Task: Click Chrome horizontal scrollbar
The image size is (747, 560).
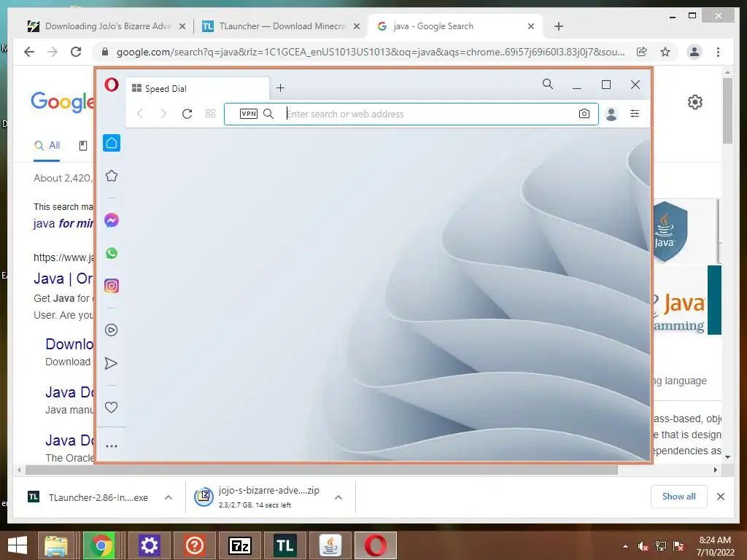Action: point(322,470)
